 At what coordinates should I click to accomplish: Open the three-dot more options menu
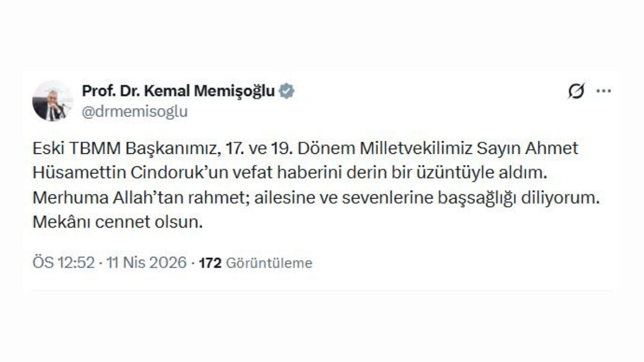click(603, 92)
